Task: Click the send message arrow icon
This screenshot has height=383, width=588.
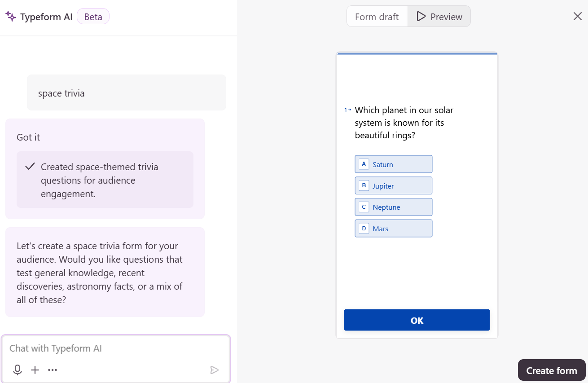Action: 215,370
